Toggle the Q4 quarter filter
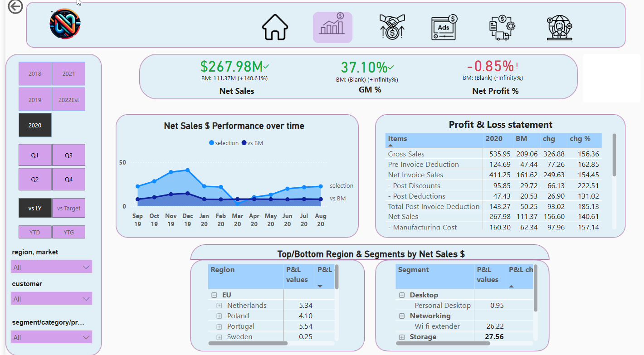Screen dimensions: 644x355 [x=69, y=179]
